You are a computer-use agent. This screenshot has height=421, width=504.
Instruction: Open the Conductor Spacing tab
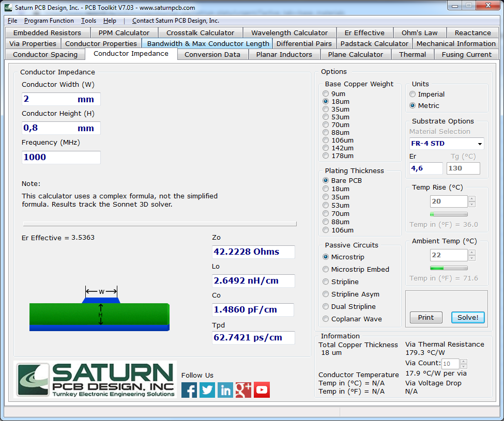45,55
